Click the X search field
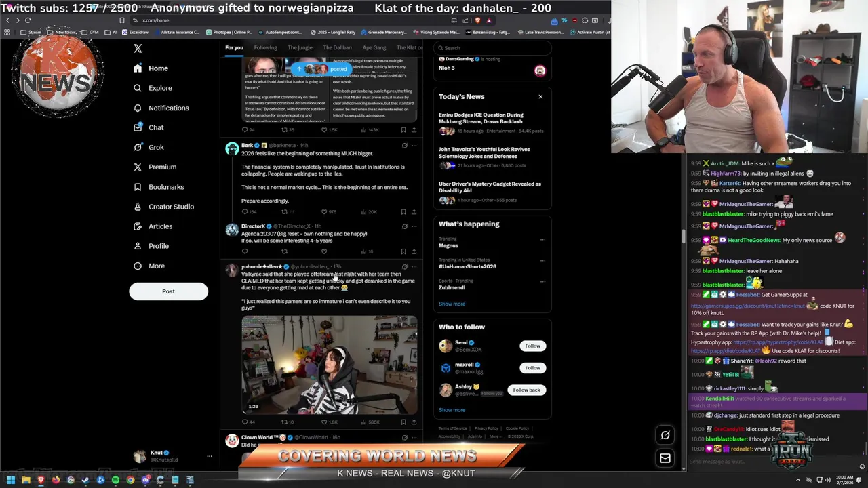 click(492, 48)
